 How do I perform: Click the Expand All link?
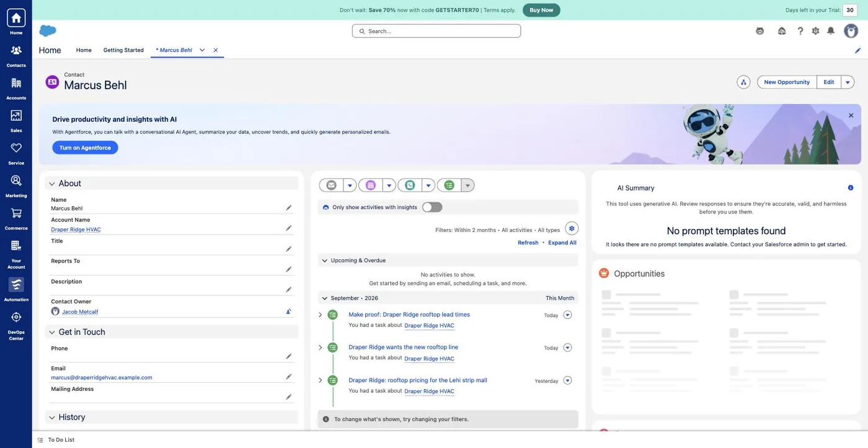562,243
